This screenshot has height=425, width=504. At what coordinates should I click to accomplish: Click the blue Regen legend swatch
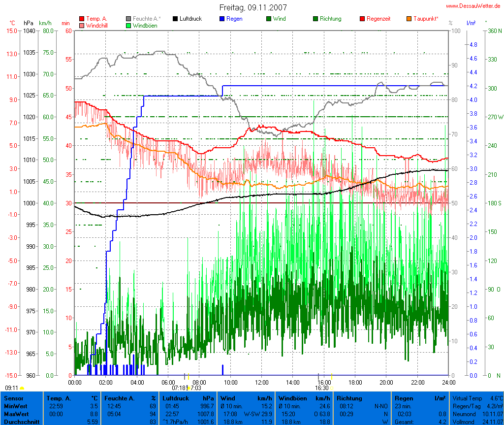click(x=221, y=19)
